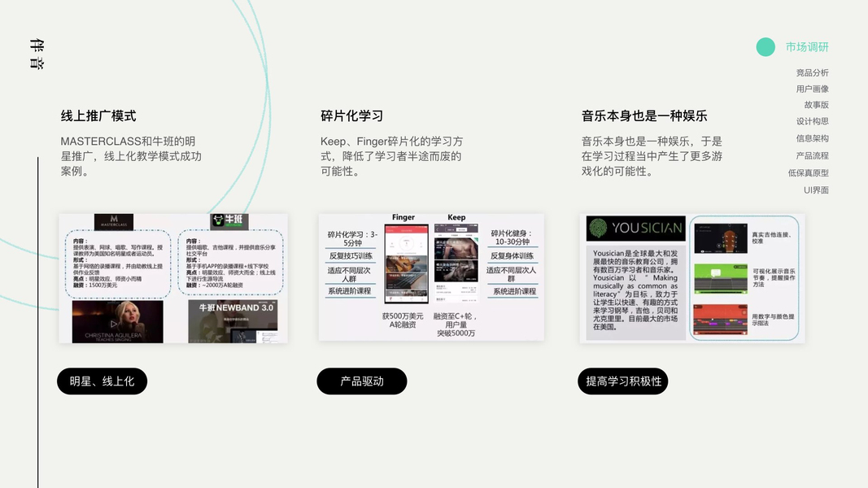Click the teal circle beside 市场调研
This screenshot has height=488, width=868.
[x=765, y=47]
